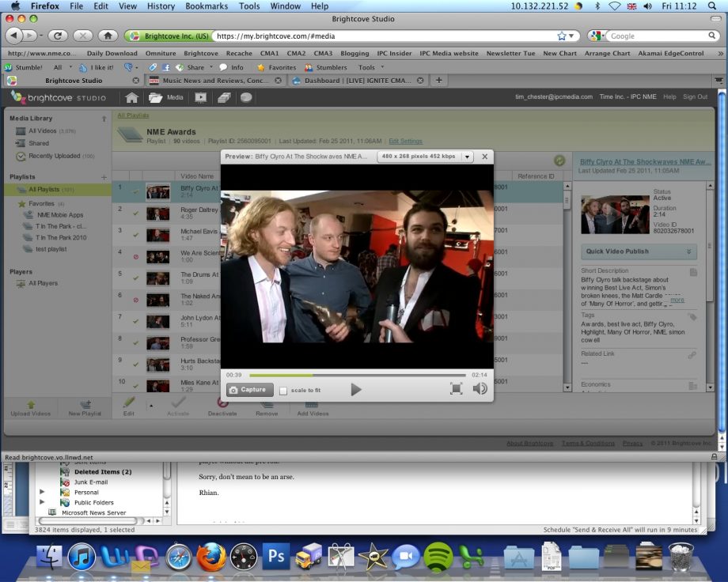Toggle status check on John Lydon row
728x582 pixels.
pyautogui.click(x=135, y=321)
